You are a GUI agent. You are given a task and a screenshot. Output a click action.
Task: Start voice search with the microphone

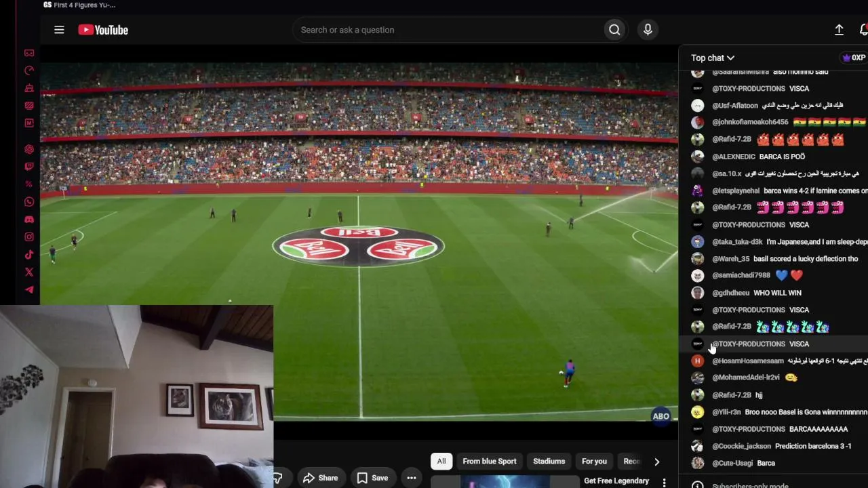point(648,30)
